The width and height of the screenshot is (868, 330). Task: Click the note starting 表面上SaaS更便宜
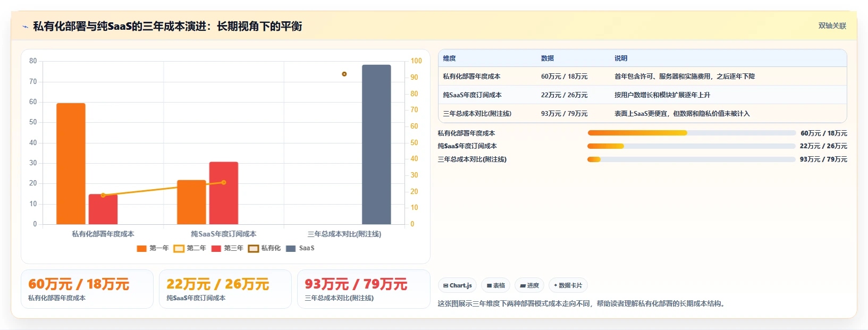coord(682,114)
